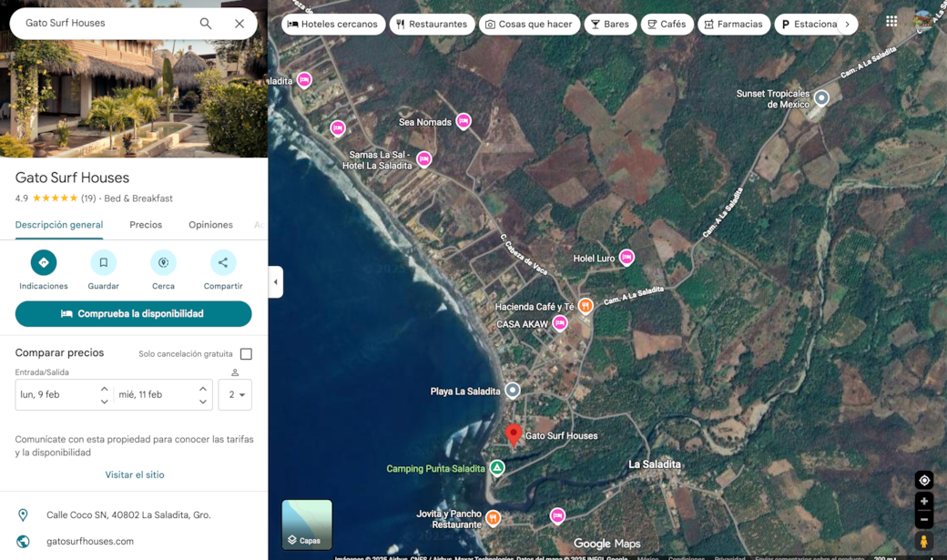Collapse the side panel arrow
947x560 pixels.
tap(276, 282)
